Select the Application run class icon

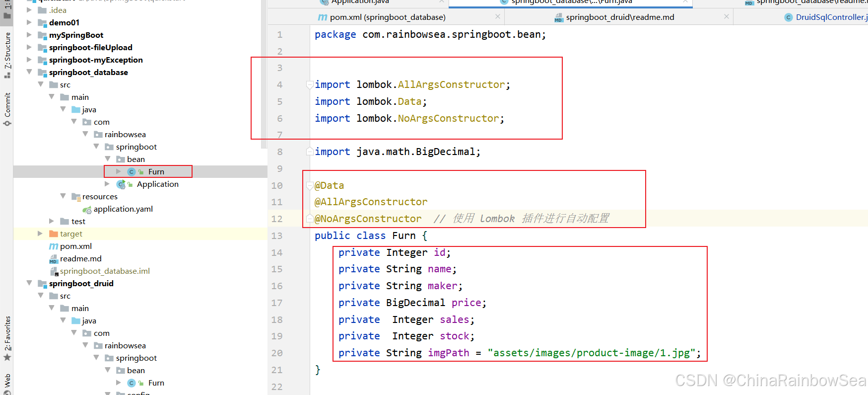[121, 184]
